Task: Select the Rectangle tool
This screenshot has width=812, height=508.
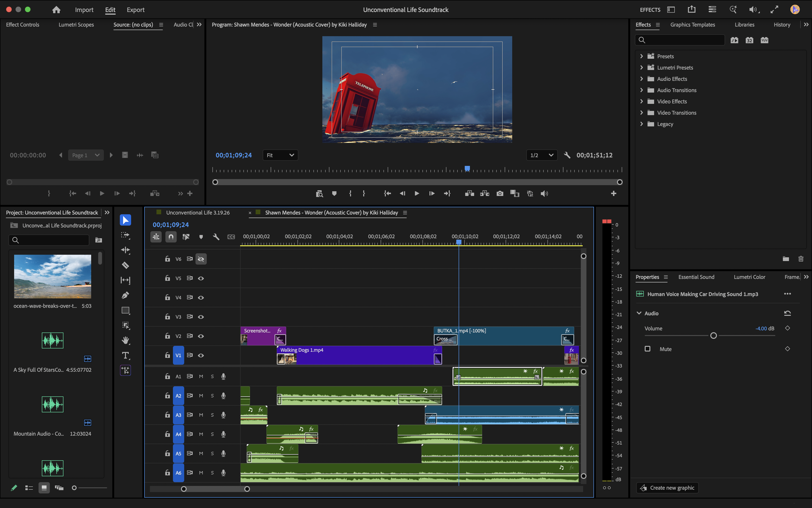Action: (x=125, y=310)
